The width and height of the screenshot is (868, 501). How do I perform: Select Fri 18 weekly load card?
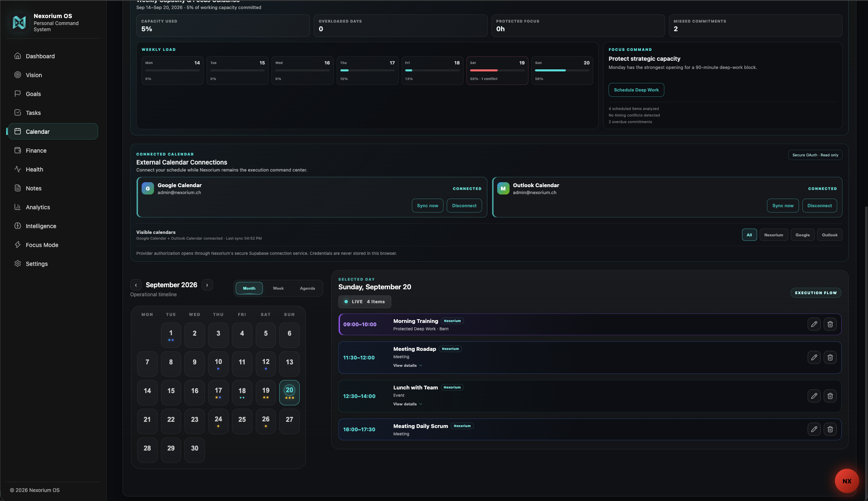click(432, 71)
